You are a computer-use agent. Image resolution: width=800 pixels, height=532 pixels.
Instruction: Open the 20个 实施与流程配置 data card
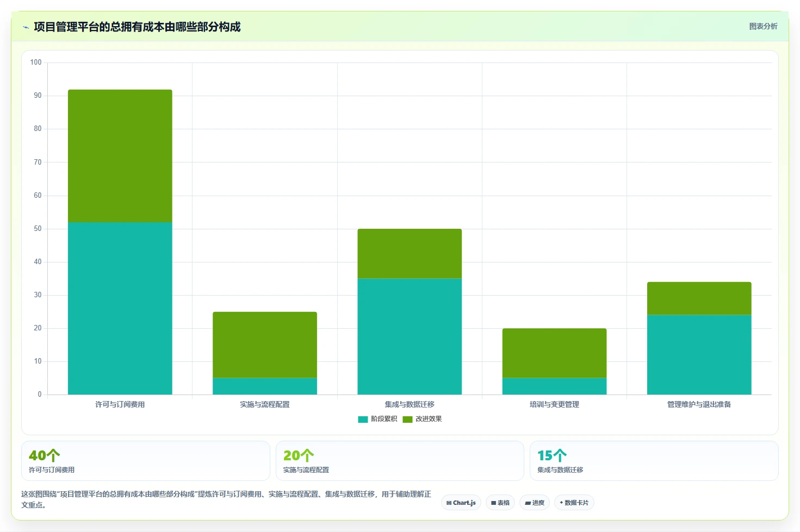coord(400,461)
